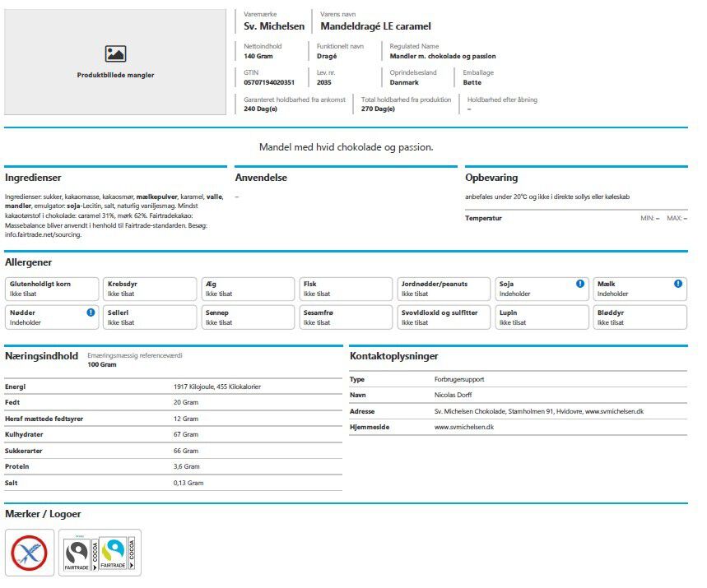The image size is (707, 588).
Task: Click the gluten-free crossed grain logo
Action: point(30,553)
